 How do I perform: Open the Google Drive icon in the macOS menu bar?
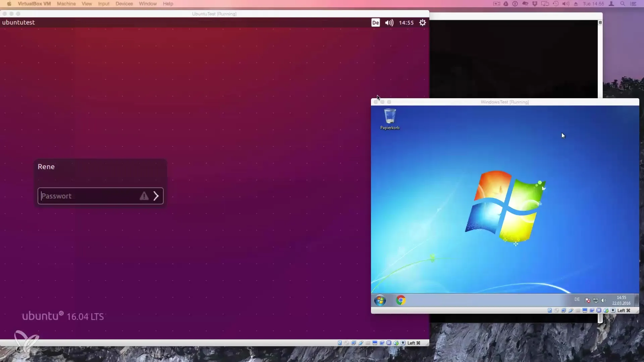[x=506, y=4]
